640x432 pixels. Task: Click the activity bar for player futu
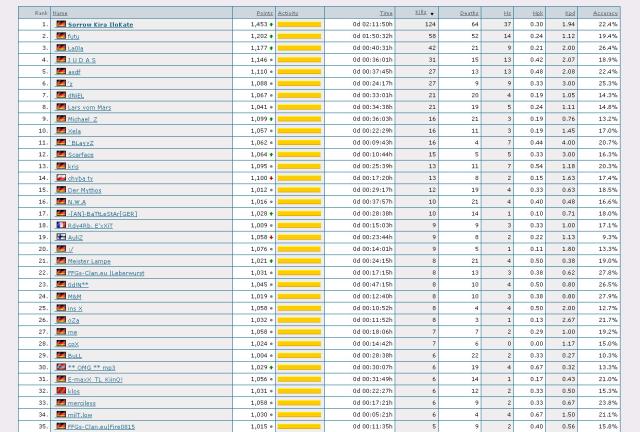pos(299,36)
